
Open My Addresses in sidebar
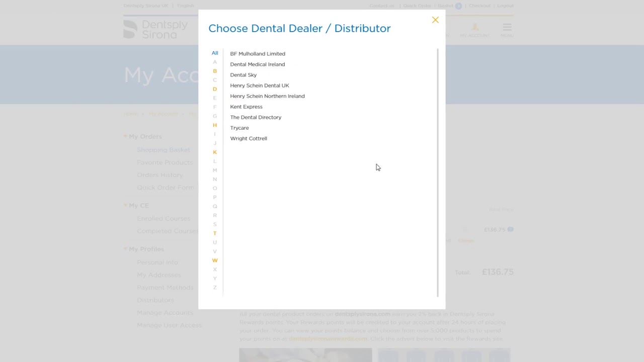[x=159, y=275]
